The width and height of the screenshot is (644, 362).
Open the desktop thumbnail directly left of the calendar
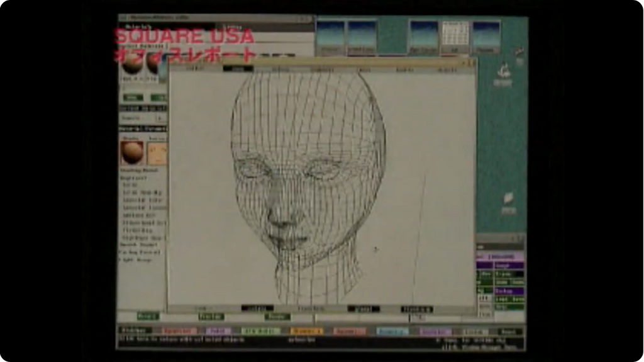(424, 37)
